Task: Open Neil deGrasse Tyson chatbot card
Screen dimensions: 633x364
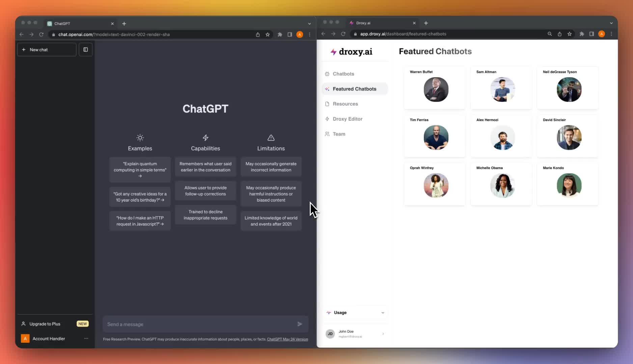Action: click(x=568, y=88)
